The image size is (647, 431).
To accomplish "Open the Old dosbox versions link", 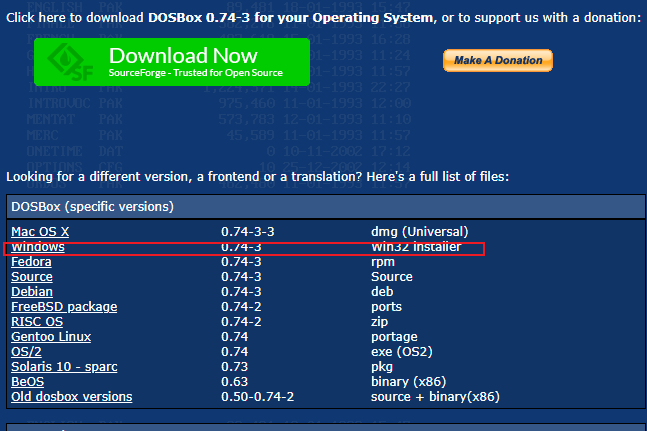I will pyautogui.click(x=72, y=396).
